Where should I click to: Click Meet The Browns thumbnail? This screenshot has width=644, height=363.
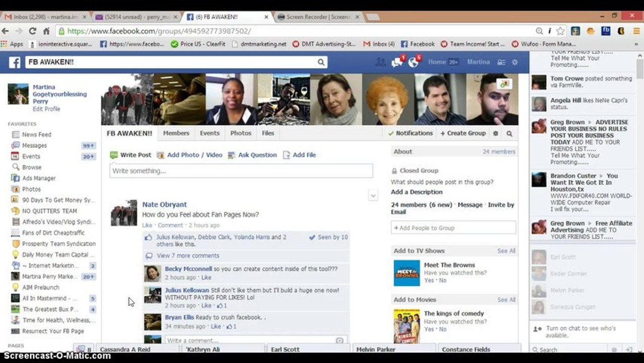coord(406,273)
